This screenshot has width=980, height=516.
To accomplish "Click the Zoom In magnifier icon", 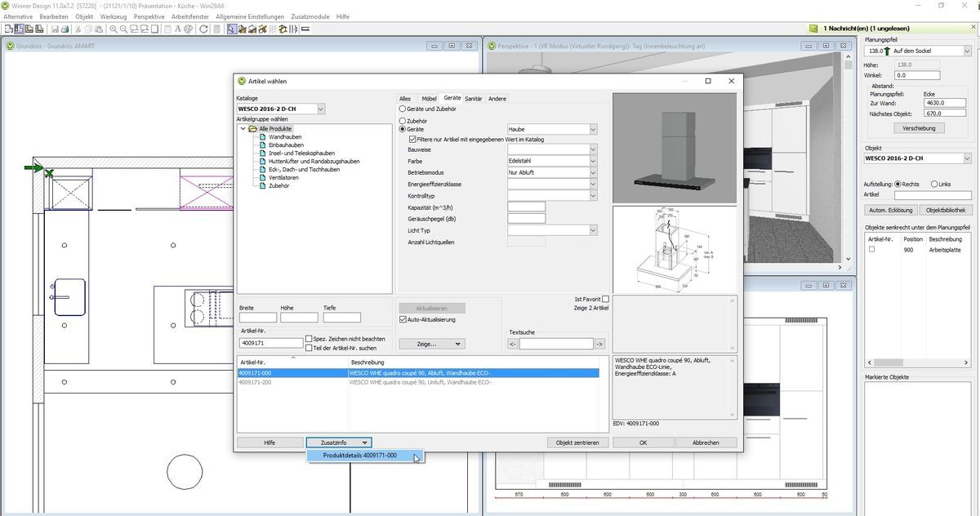I will tap(114, 29).
